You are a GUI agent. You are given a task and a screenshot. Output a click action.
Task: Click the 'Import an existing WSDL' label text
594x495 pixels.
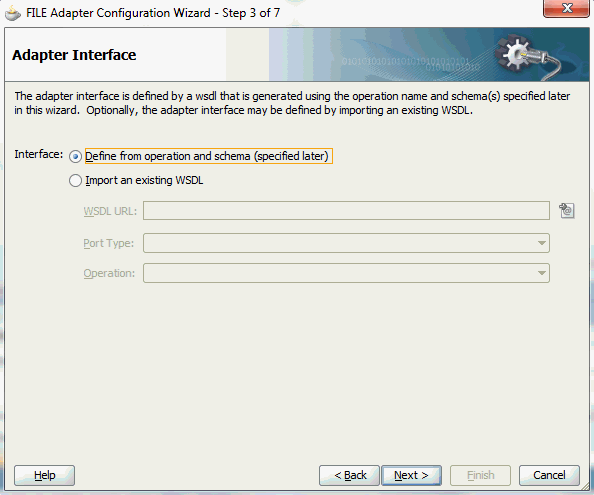click(144, 180)
